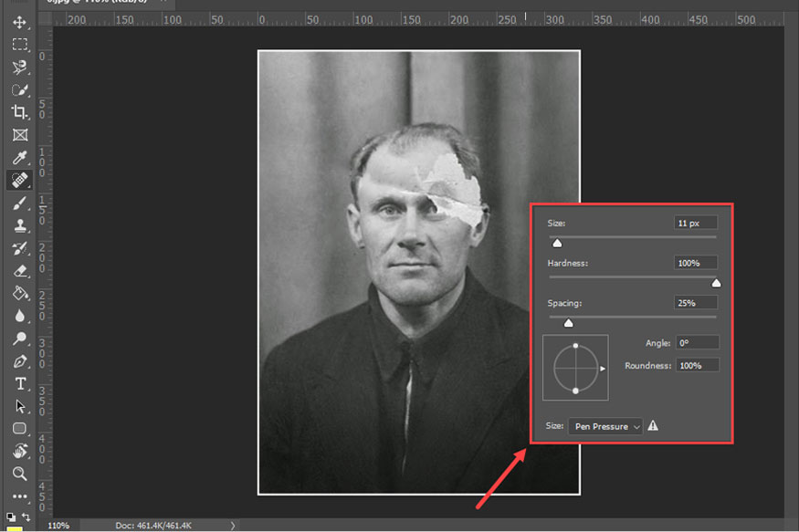Select the Rounded Rectangle shape tool
This screenshot has width=799, height=532.
click(x=20, y=428)
